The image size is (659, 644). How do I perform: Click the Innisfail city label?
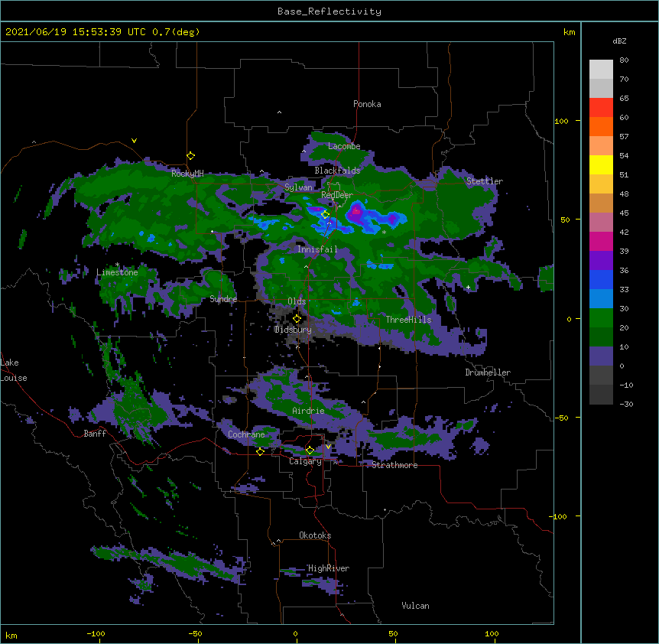pyautogui.click(x=317, y=249)
